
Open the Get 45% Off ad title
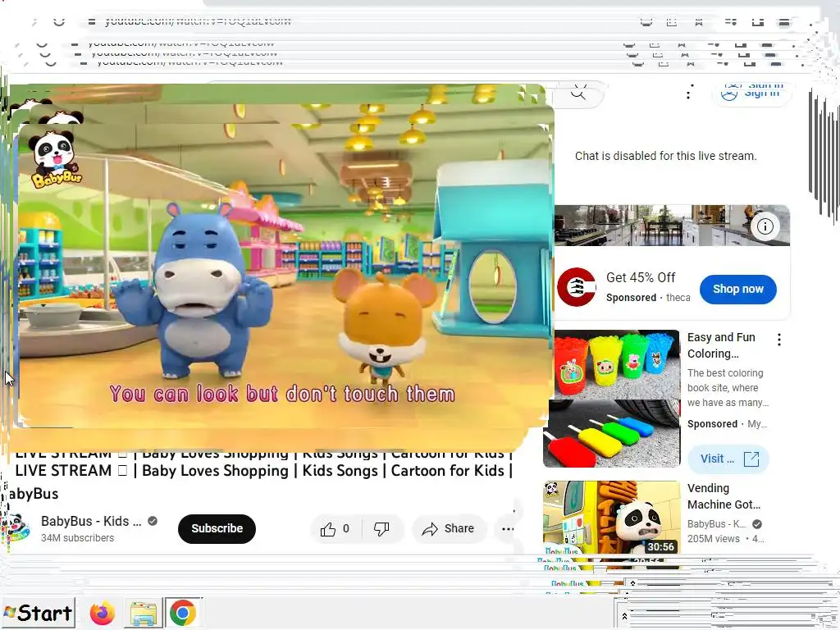pos(640,277)
